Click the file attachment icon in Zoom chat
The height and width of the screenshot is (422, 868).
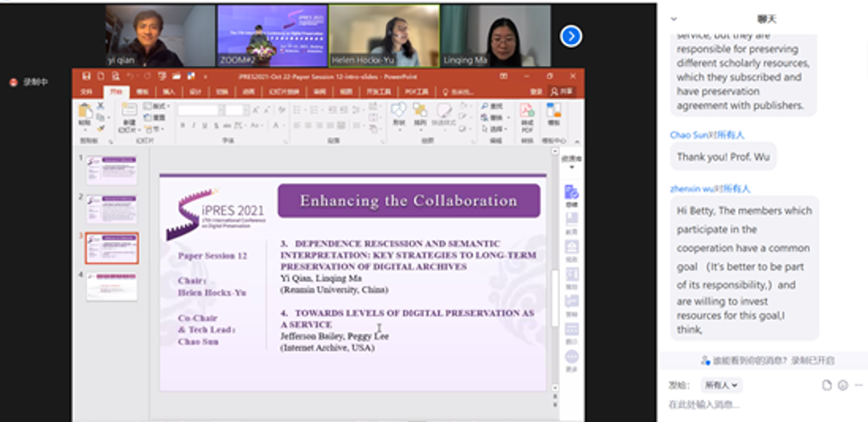pyautogui.click(x=827, y=385)
